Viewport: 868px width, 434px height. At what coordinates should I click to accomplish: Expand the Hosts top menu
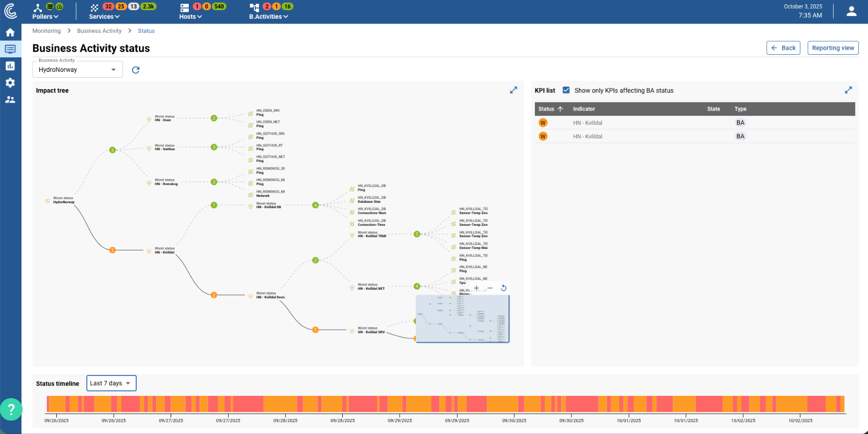point(190,17)
